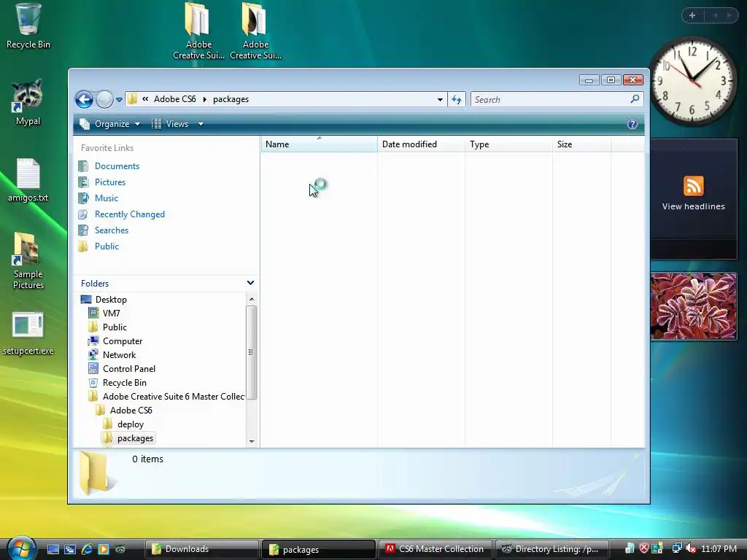Open the recent pages dropdown beside nav arrows
This screenshot has width=747, height=560.
pos(119,99)
